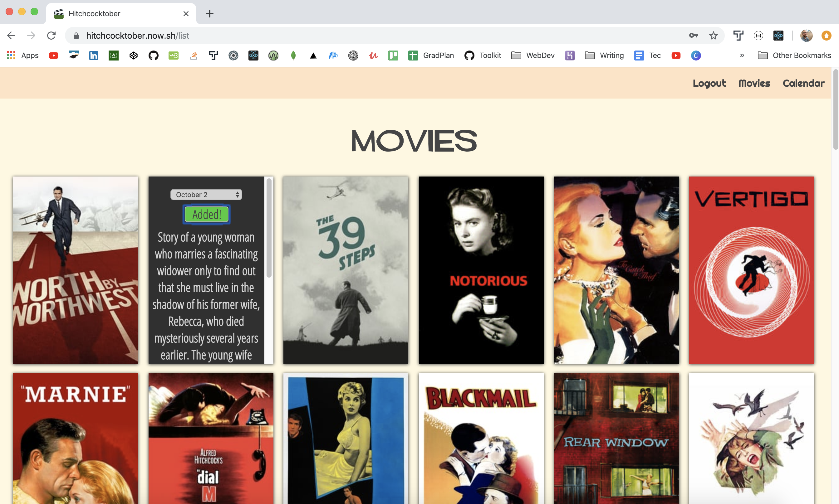The height and width of the screenshot is (504, 839).
Task: Open the Heroku purple bookmark icon
Action: pos(570,55)
